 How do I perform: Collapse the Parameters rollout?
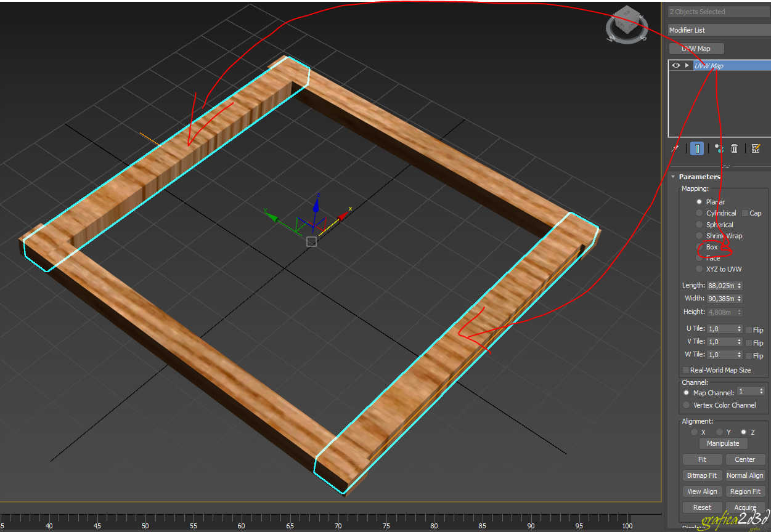pos(700,177)
